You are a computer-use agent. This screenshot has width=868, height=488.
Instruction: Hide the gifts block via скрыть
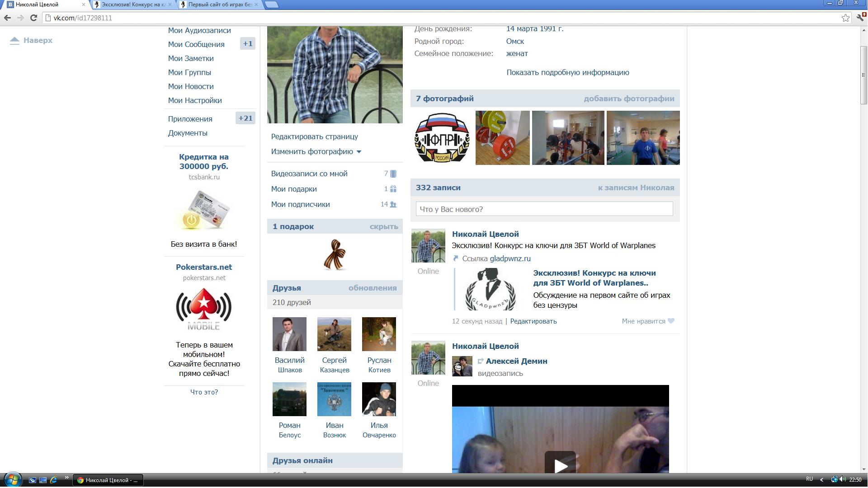pos(383,226)
